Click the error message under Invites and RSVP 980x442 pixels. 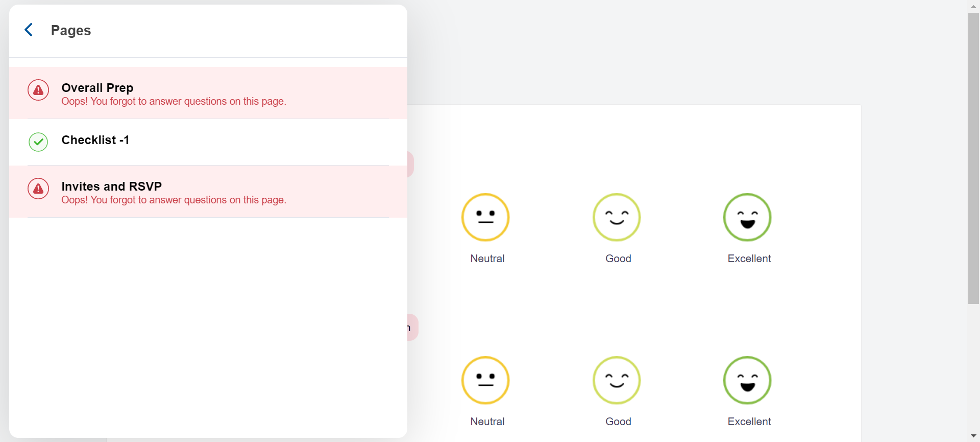[x=174, y=200]
